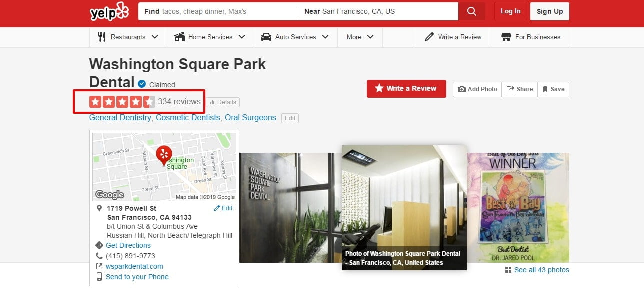Click the pencil icon beside Write a Review

click(x=429, y=37)
